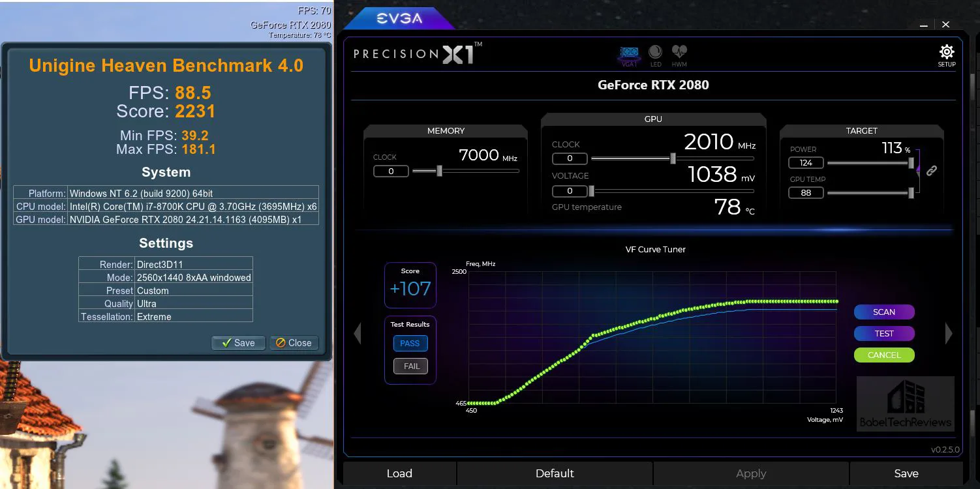This screenshot has width=980, height=489.
Task: Click the FAIL test result indicator
Action: (411, 366)
